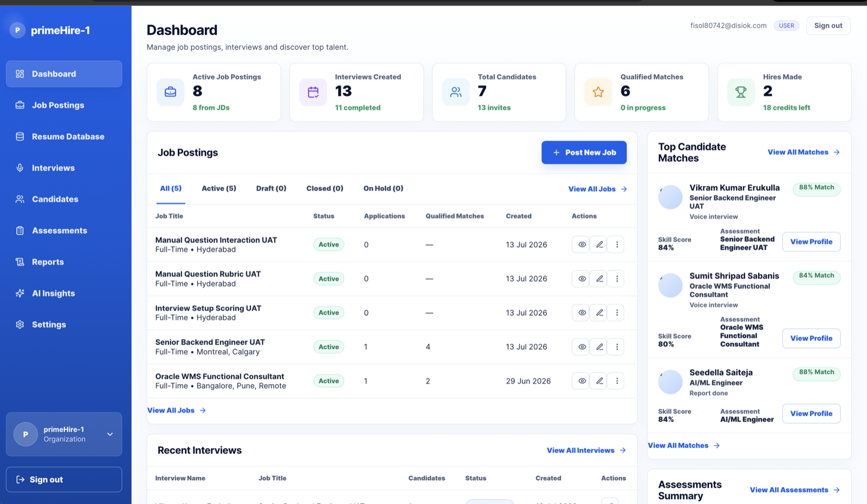Expand the primeHire-1 Organization switcher

(64, 434)
